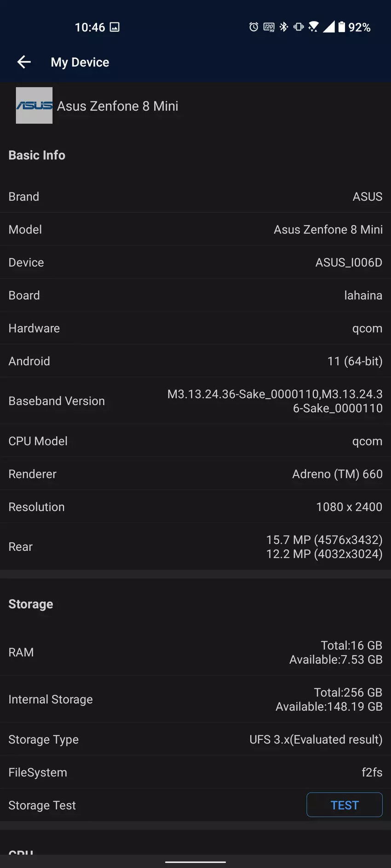The image size is (391, 868).
Task: Tap the Internal Storage row
Action: click(195, 699)
